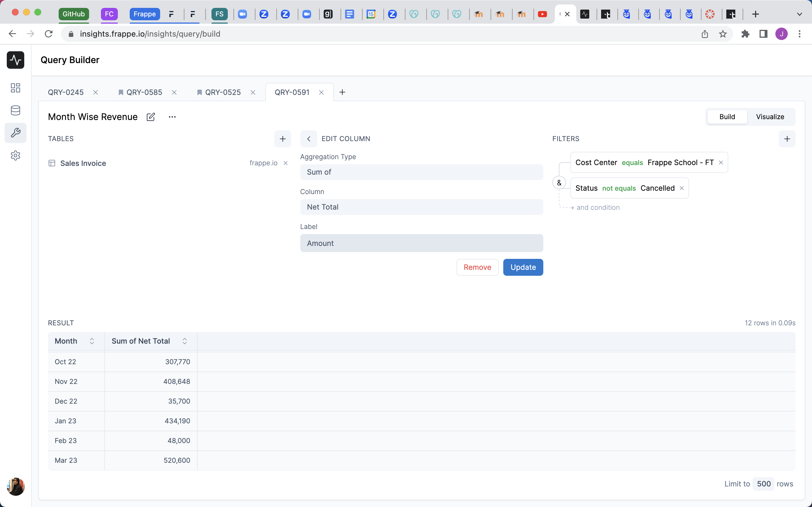
Task: Open the Column dropdown showing Net Total
Action: click(x=421, y=207)
